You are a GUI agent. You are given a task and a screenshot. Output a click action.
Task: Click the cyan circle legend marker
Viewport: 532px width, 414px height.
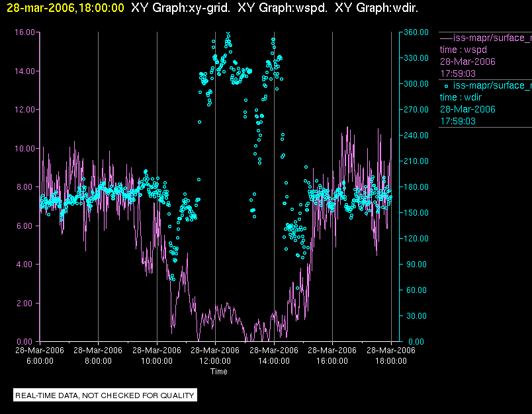click(x=446, y=87)
